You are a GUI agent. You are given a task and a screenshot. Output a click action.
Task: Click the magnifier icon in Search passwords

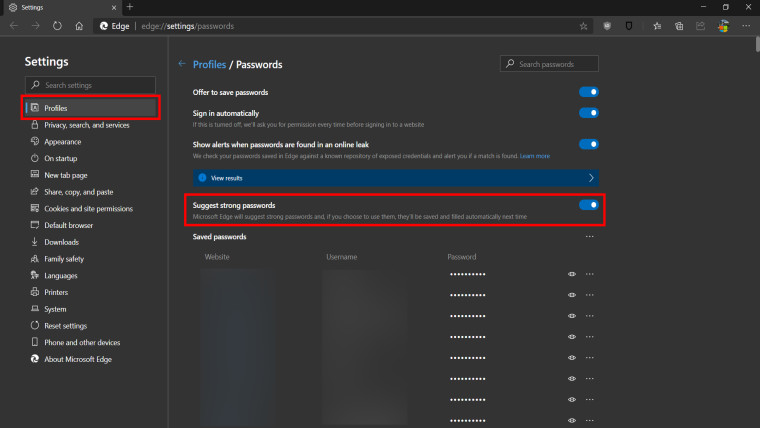[510, 63]
